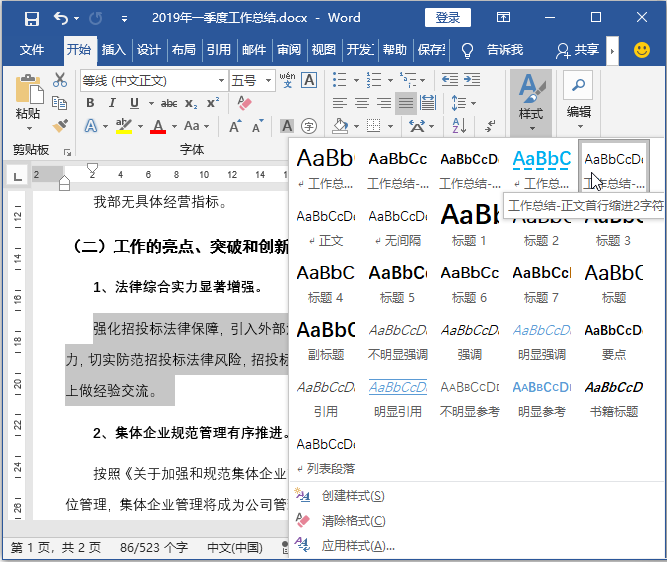
Task: Copy selection with the copy icon
Action: pyautogui.click(x=60, y=103)
